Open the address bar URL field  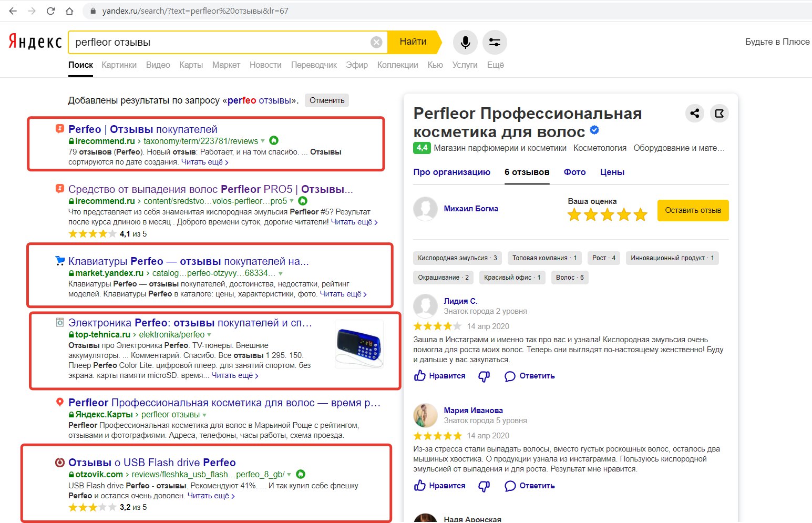447,11
